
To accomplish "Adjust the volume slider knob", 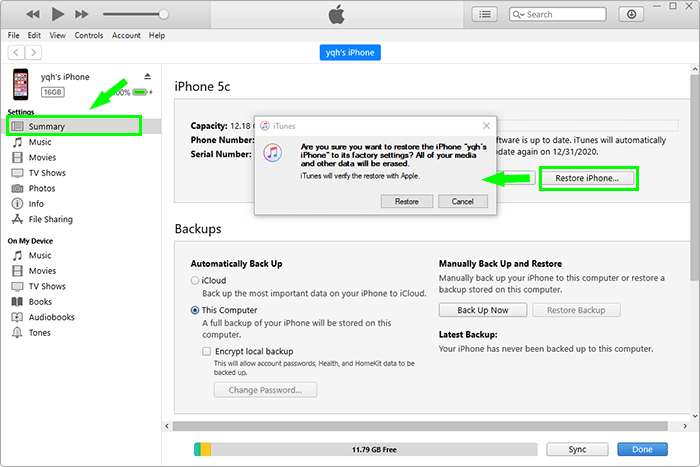I will click(x=164, y=14).
